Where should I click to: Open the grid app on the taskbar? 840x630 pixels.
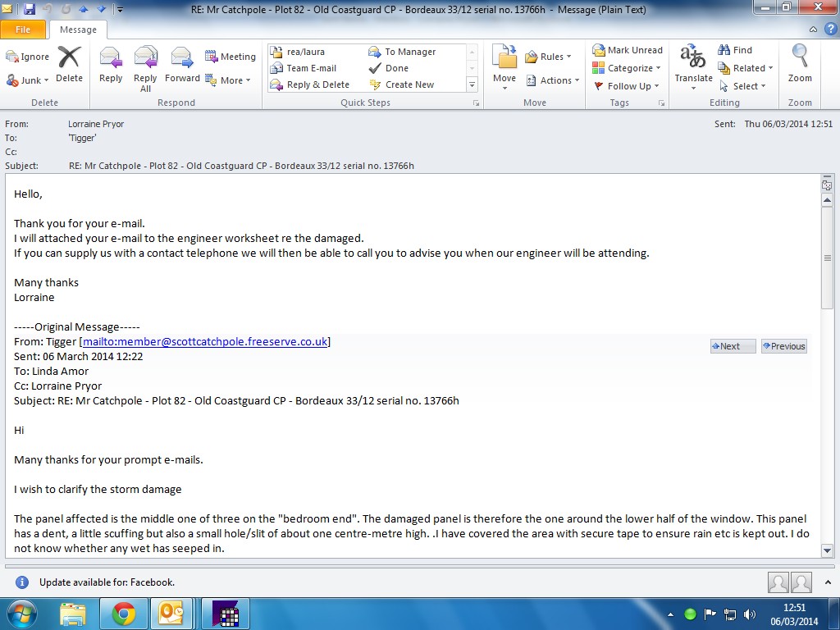226,614
